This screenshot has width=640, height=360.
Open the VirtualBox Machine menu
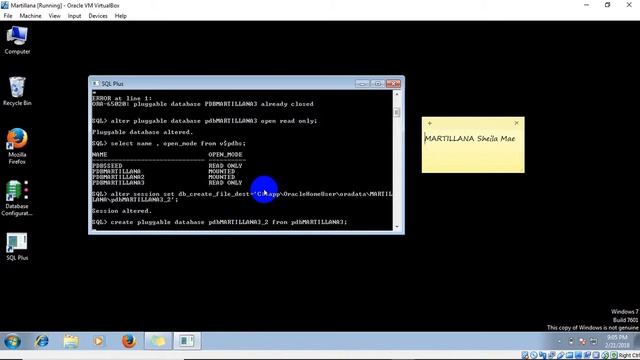[30, 16]
